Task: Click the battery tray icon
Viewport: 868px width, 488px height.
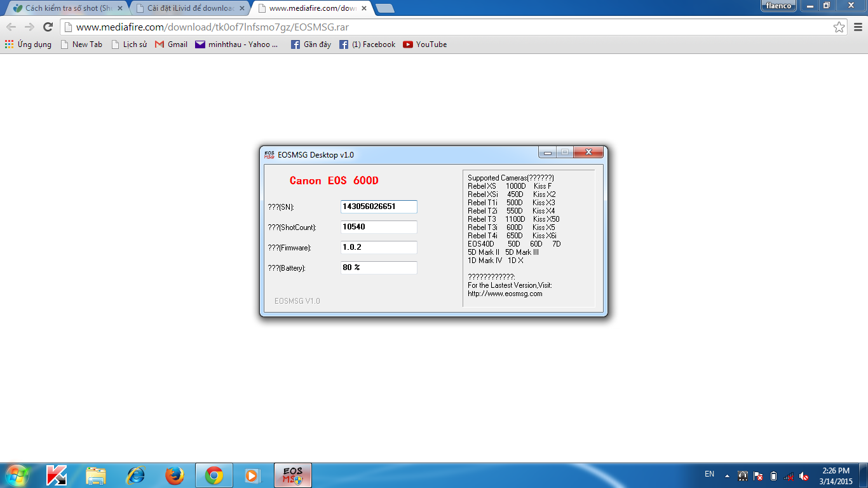Action: click(x=773, y=475)
